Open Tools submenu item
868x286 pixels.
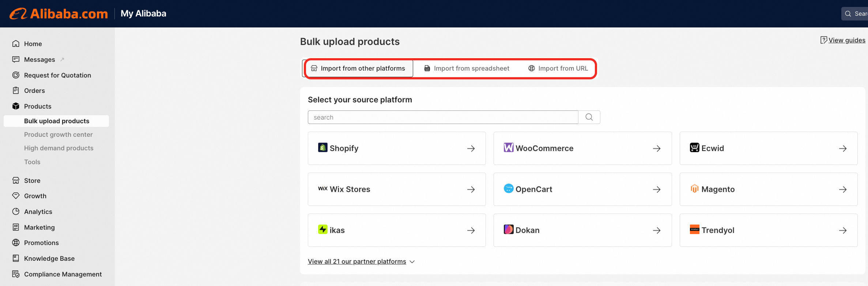32,162
